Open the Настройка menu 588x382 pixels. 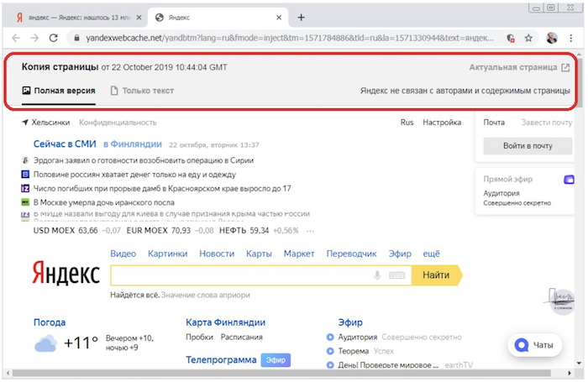442,123
